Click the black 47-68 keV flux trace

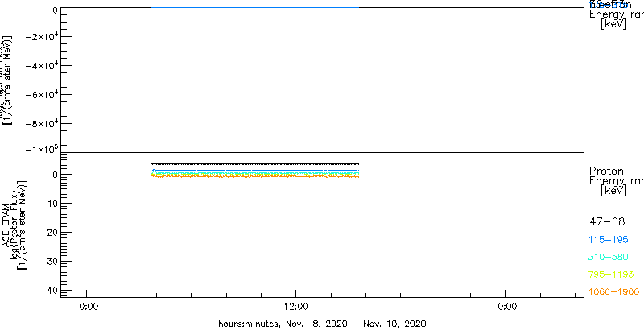point(254,164)
